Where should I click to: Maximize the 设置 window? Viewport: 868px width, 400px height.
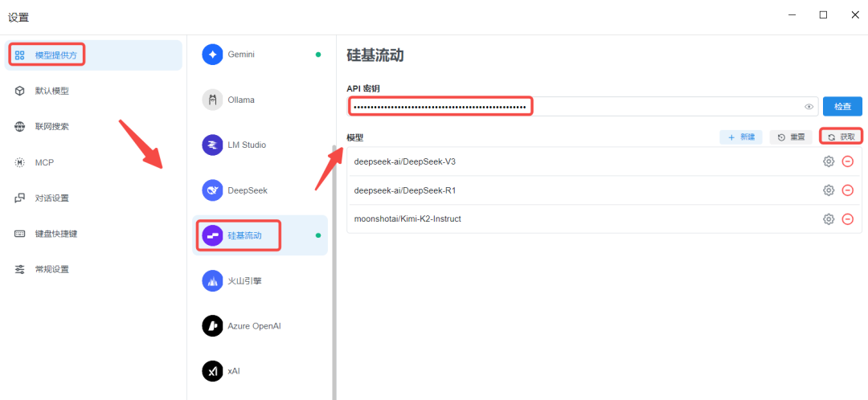(823, 15)
